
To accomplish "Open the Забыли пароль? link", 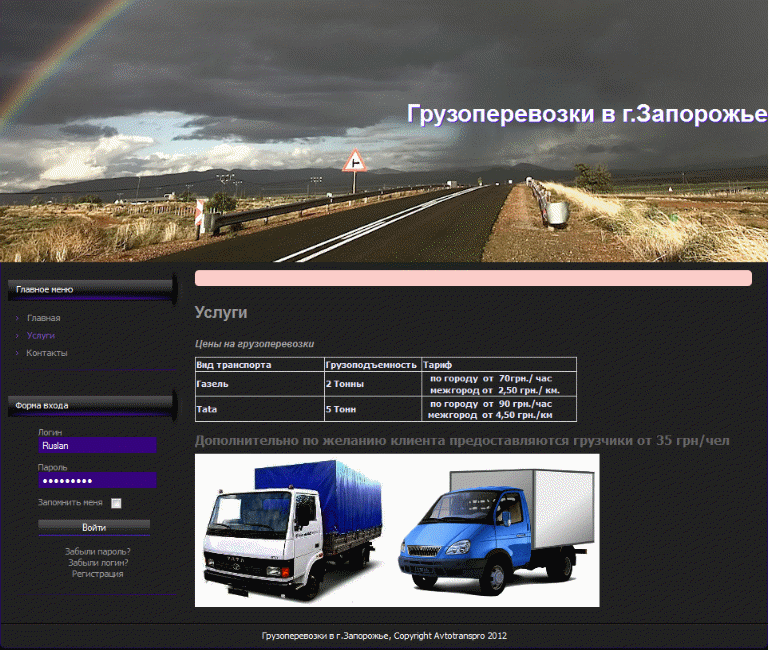I will pyautogui.click(x=97, y=551).
